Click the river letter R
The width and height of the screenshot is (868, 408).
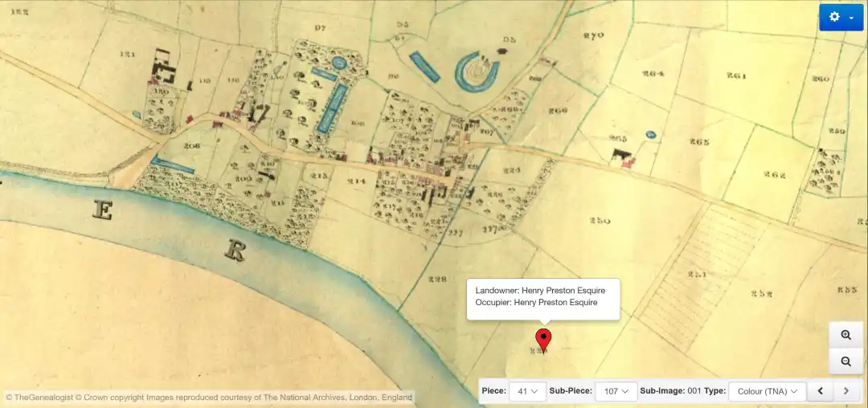234,251
